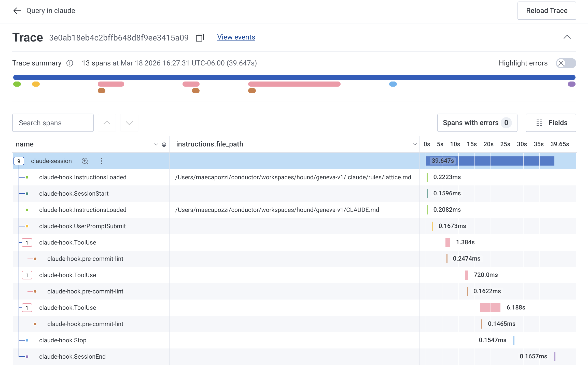
Task: Open the kebab menu on the claude-session row
Action: [x=101, y=161]
